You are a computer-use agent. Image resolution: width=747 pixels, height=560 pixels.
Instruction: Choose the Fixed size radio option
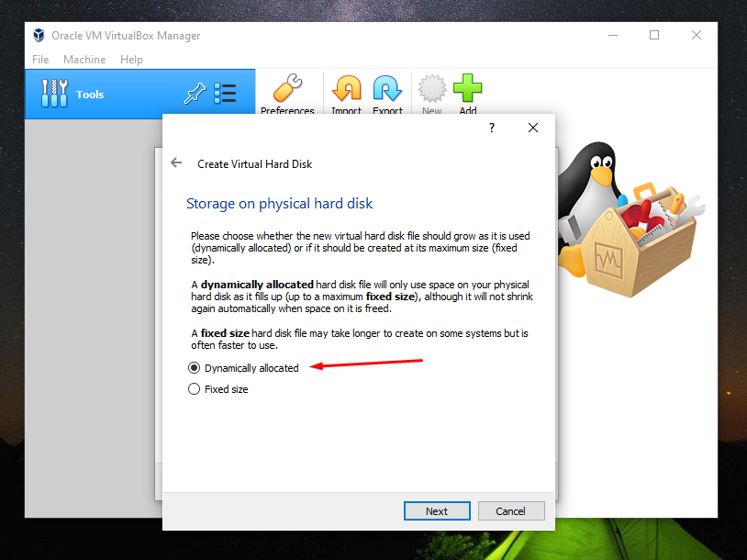[194, 389]
